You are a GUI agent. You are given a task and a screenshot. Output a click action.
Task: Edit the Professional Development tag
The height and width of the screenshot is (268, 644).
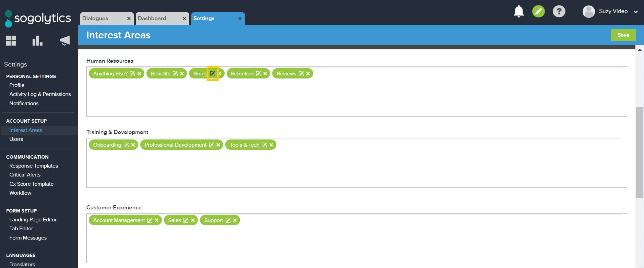point(212,145)
